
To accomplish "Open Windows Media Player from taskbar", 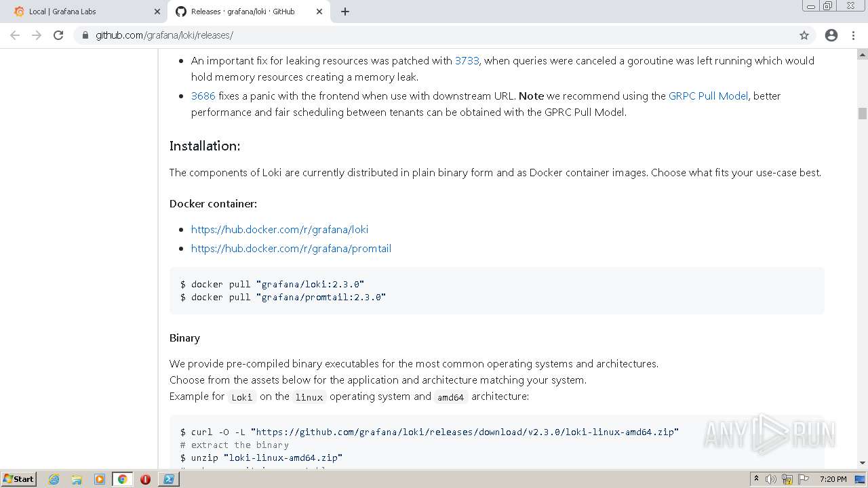I will coord(100,479).
